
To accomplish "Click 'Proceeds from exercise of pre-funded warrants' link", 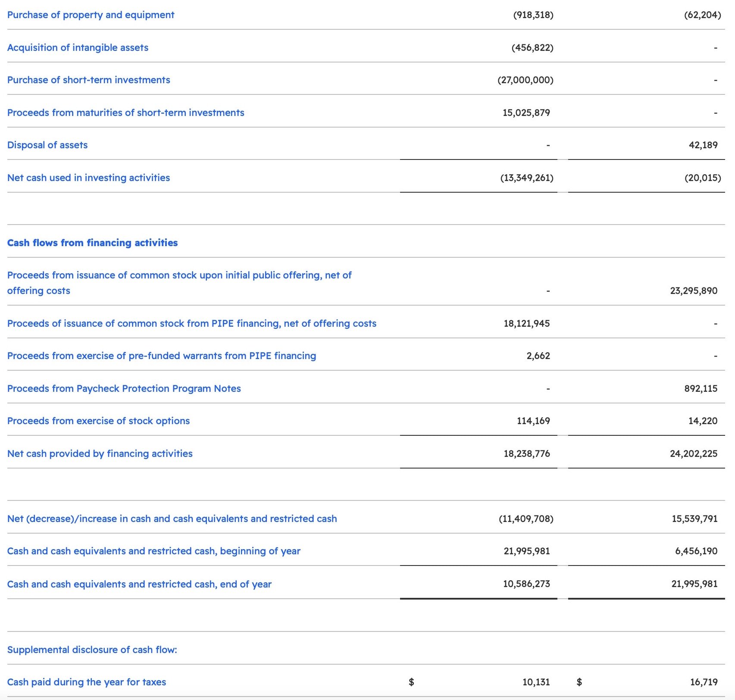I will click(161, 356).
